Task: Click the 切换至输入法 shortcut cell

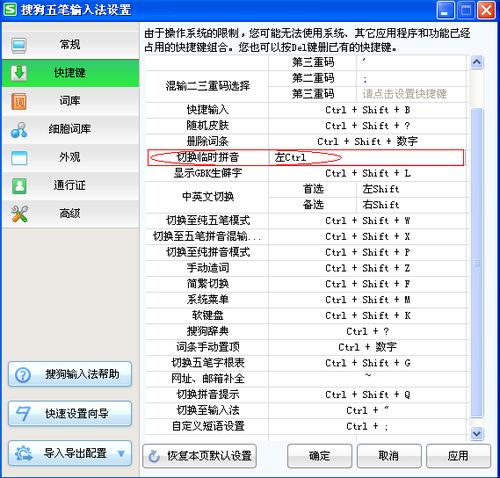Action: tap(367, 410)
